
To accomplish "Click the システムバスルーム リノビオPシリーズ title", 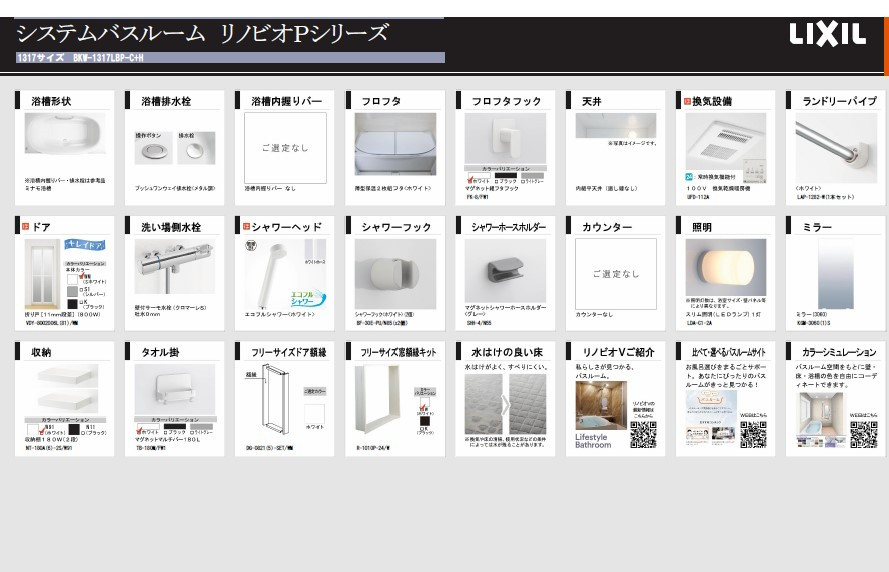I will (x=202, y=34).
